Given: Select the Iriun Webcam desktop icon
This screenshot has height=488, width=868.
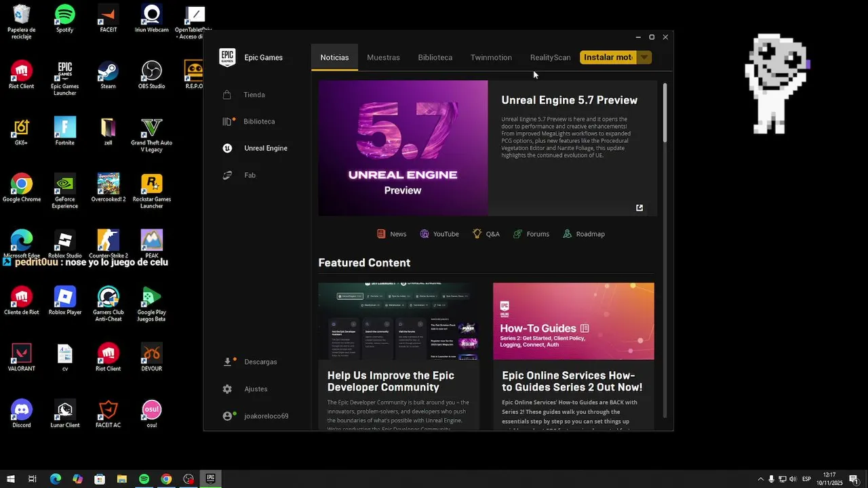Looking at the screenshot, I should coord(151,19).
